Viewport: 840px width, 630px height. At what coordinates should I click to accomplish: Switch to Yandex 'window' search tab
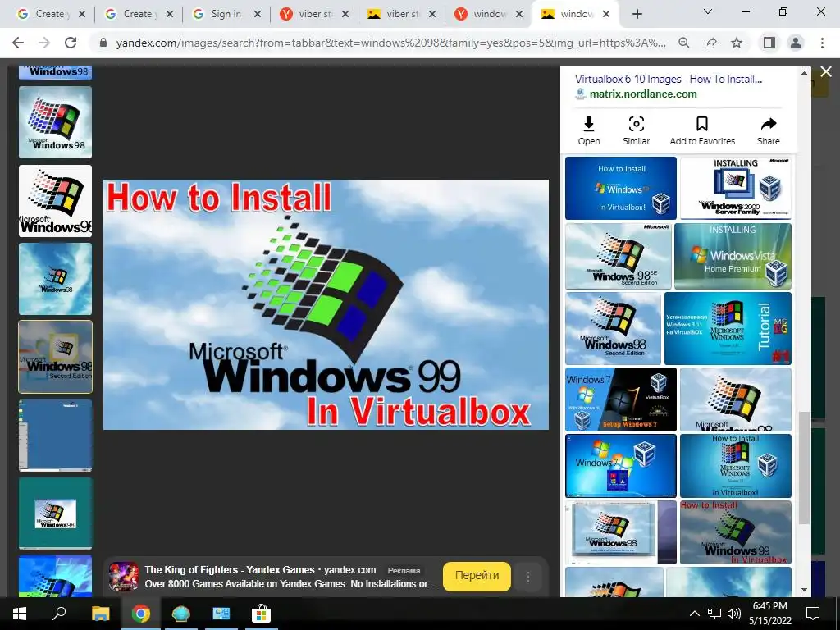[x=490, y=15]
